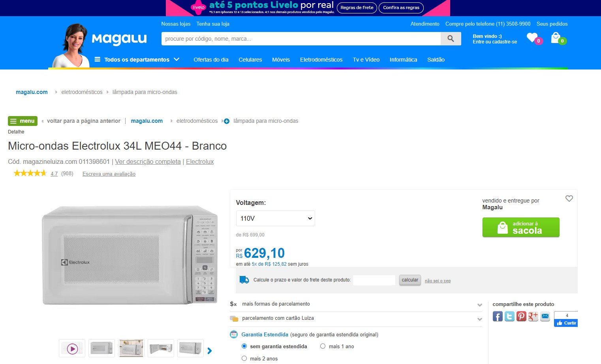Show next thumbnails with blue arrow
This screenshot has height=364, width=601.
pyautogui.click(x=210, y=351)
